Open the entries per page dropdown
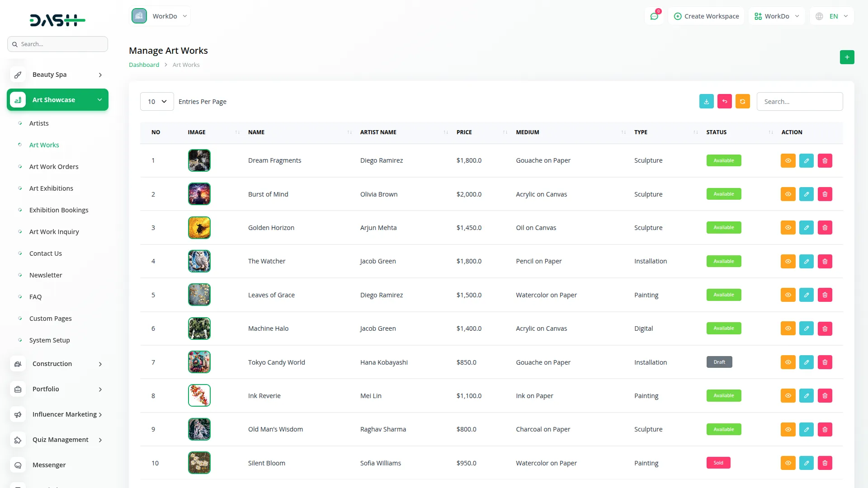 (x=157, y=102)
